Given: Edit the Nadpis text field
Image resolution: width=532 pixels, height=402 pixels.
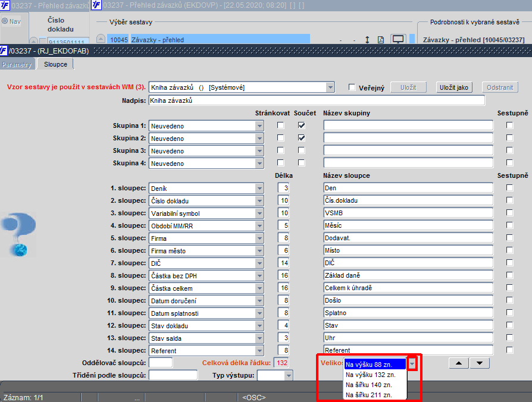Looking at the screenshot, I should click(x=317, y=100).
